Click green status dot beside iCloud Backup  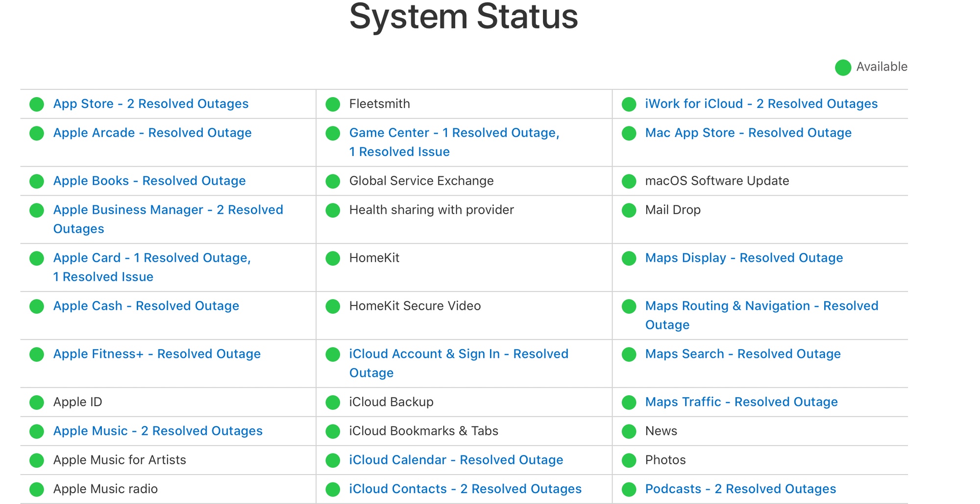click(x=333, y=403)
